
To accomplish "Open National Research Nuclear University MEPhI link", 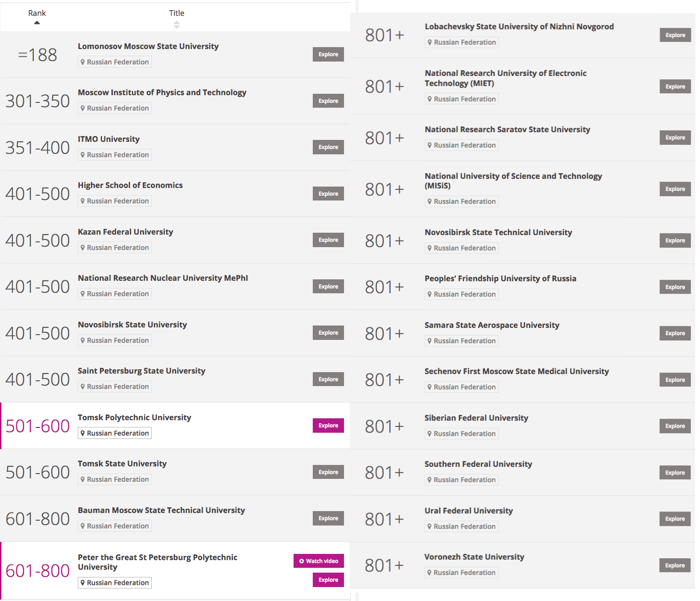I will point(163,278).
